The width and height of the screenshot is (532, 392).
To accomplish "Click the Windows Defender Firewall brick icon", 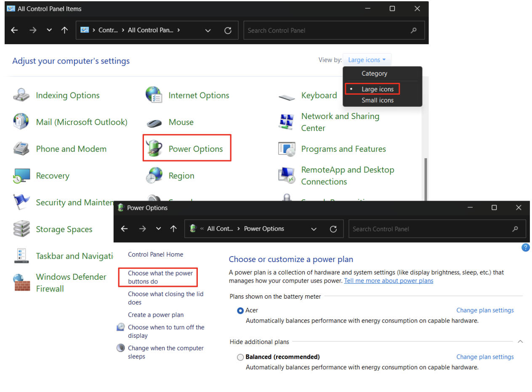I will (x=21, y=282).
